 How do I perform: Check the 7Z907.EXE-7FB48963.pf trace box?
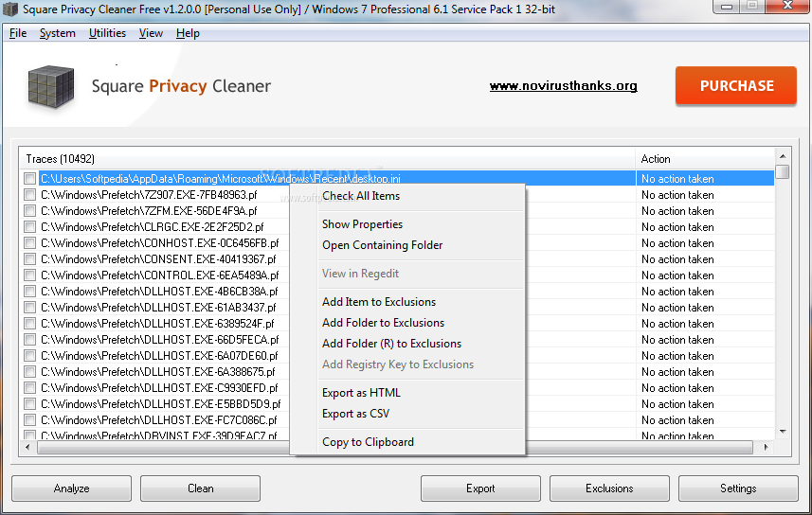(29, 195)
